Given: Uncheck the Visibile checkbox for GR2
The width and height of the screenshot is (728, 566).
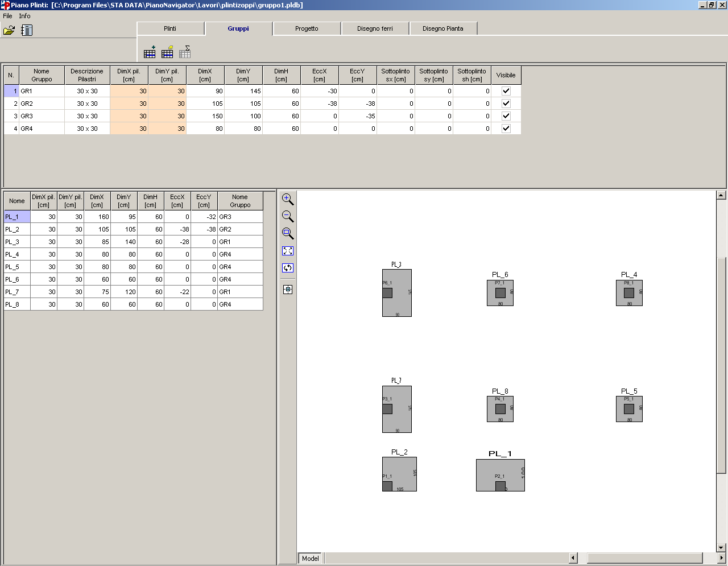Looking at the screenshot, I should click(506, 104).
